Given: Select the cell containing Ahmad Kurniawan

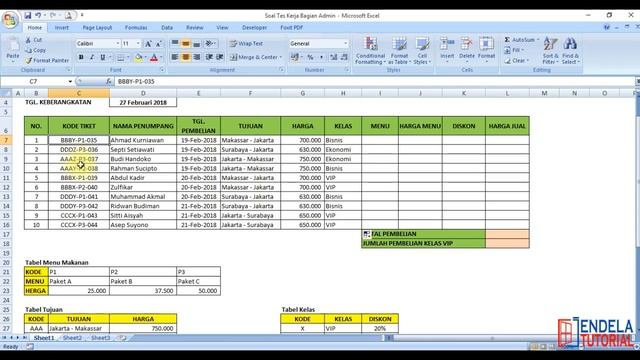Looking at the screenshot, I should coord(143,140).
